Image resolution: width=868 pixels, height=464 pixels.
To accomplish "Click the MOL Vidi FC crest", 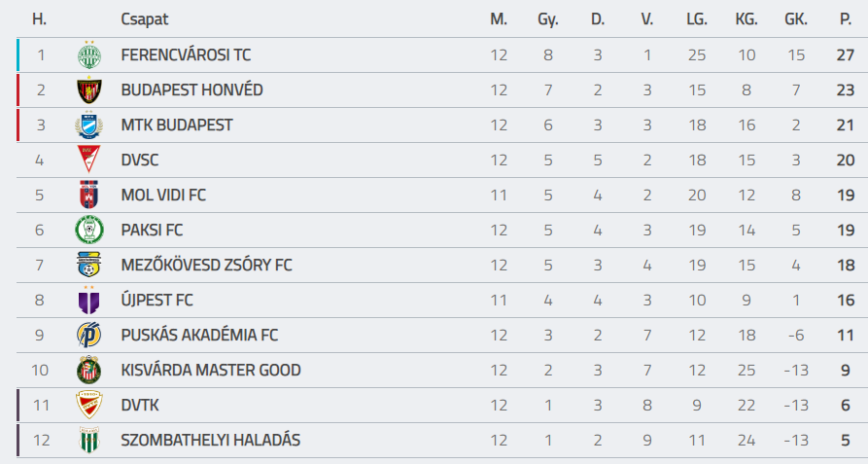I will pyautogui.click(x=89, y=195).
